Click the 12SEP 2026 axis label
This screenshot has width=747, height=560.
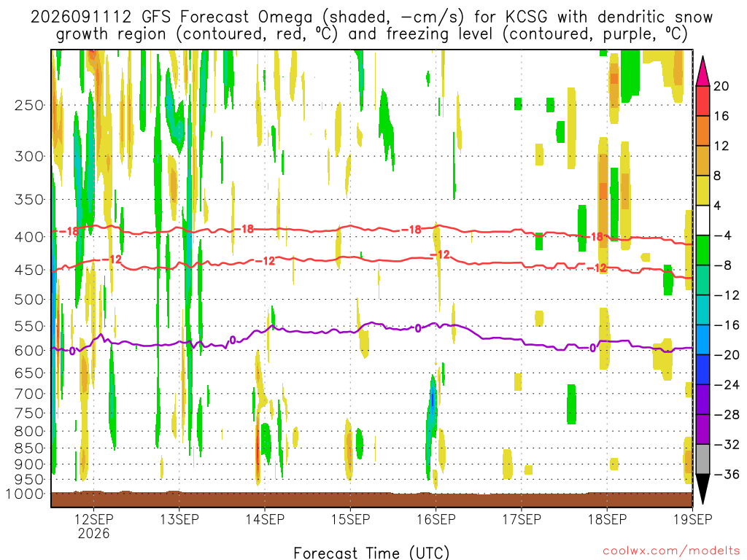point(93,526)
